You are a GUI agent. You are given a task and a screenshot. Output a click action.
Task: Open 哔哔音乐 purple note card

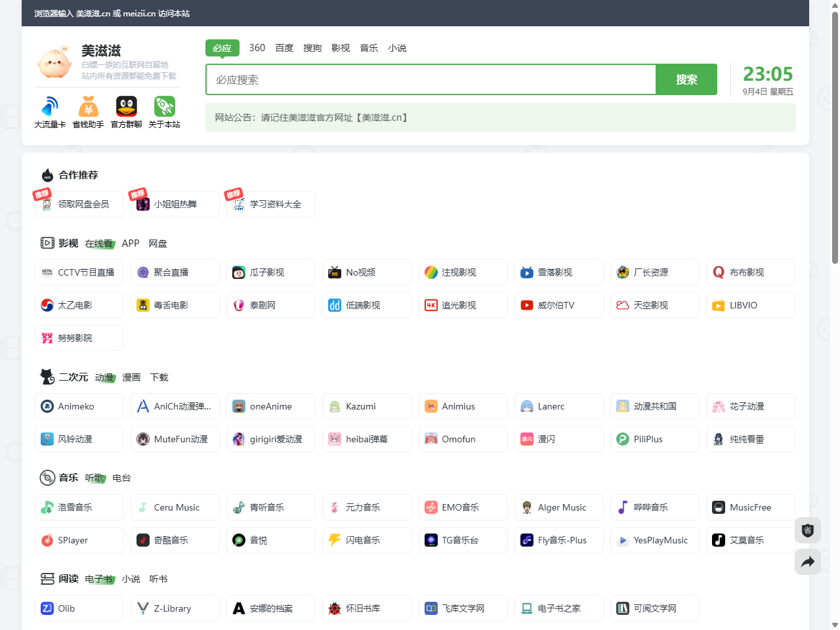pos(655,507)
